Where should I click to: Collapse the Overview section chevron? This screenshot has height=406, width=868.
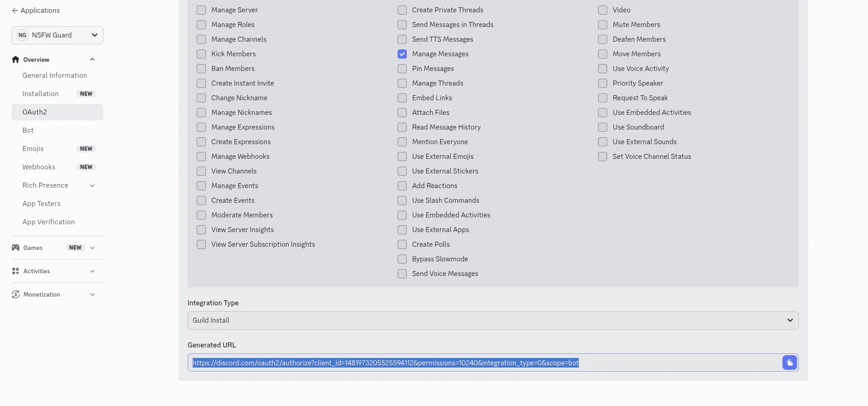click(x=92, y=60)
